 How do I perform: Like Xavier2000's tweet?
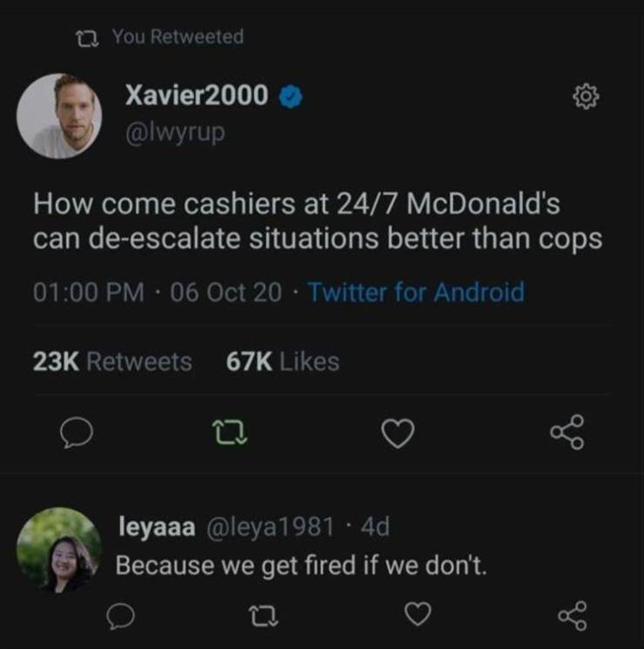[x=399, y=433]
